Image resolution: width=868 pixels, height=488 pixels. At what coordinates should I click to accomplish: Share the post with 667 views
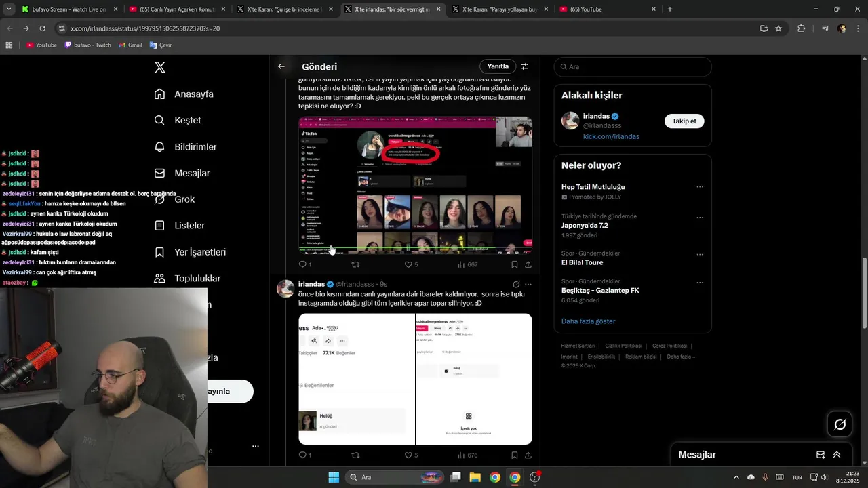[528, 264]
